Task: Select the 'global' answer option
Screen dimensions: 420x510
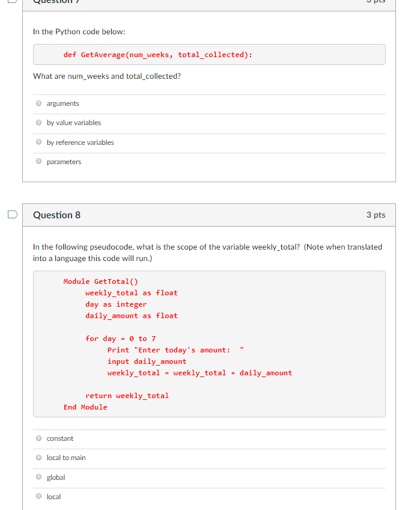Action: (x=38, y=477)
